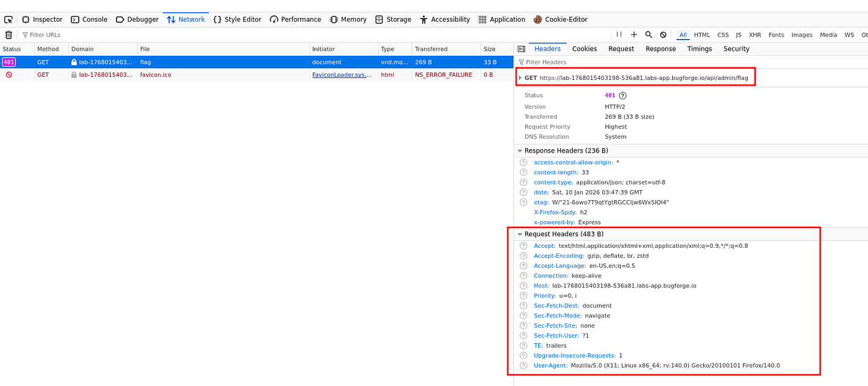Open help for the Accept header
Screen dimensions: 868x386
[523, 246]
